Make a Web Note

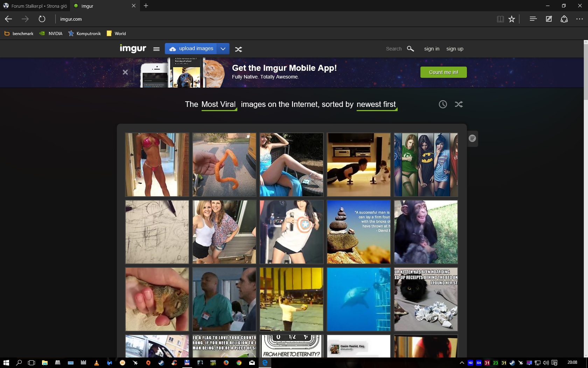click(x=549, y=19)
